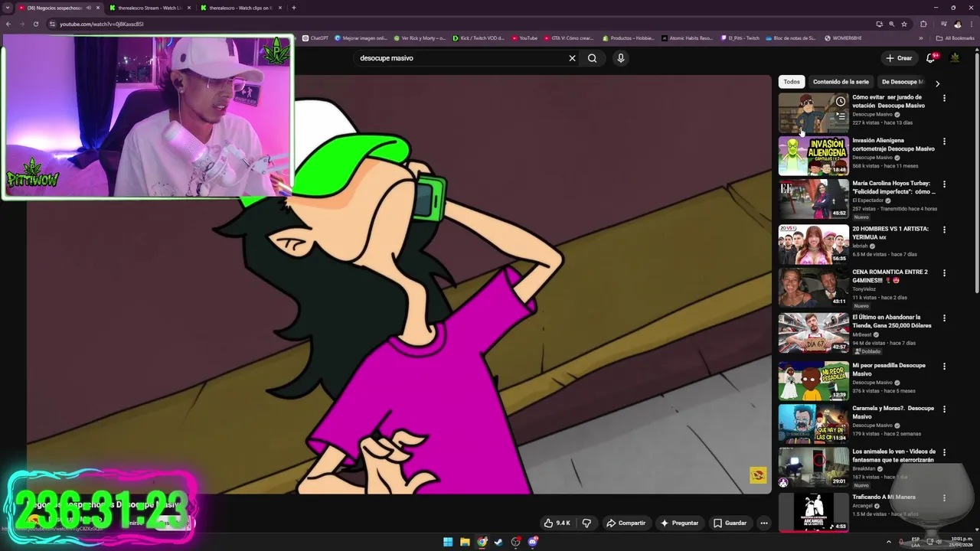The image size is (980, 551).
Task: Open the tab search dropdown arrow
Action: [x=7, y=8]
